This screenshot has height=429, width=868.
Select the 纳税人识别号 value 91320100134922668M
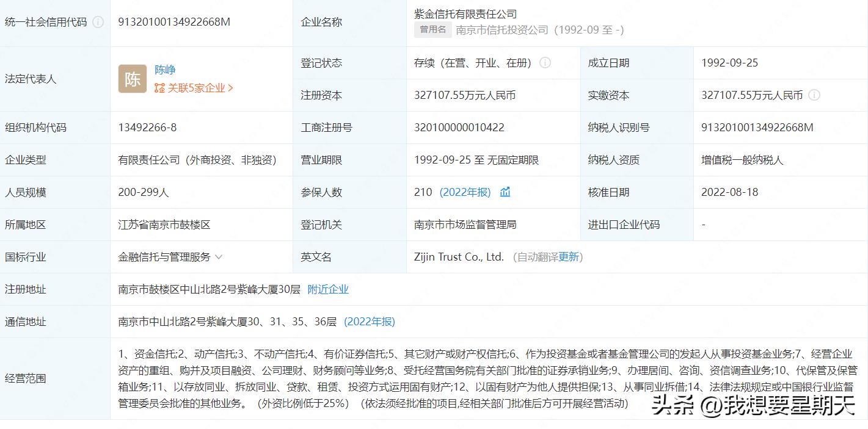pyautogui.click(x=756, y=127)
